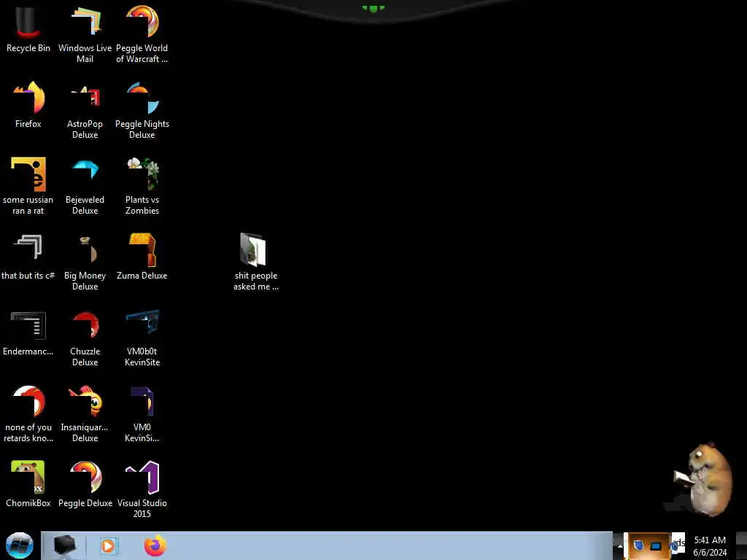Open the clock showing 5:41 AM

710,545
